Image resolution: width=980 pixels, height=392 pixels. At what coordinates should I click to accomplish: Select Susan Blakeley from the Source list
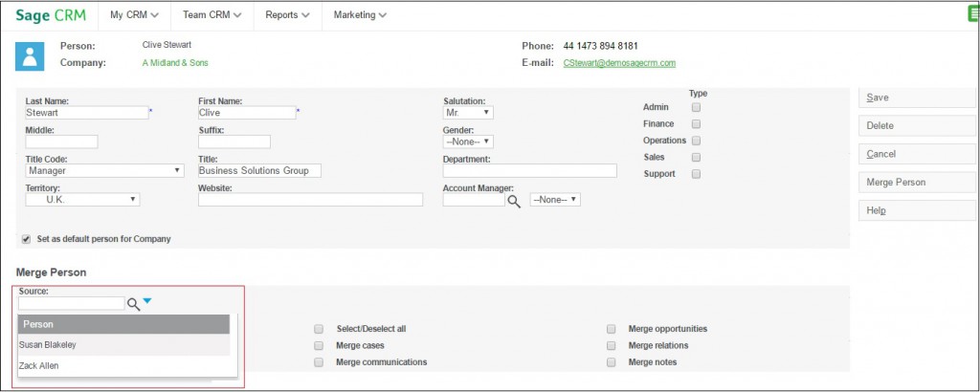coord(123,344)
